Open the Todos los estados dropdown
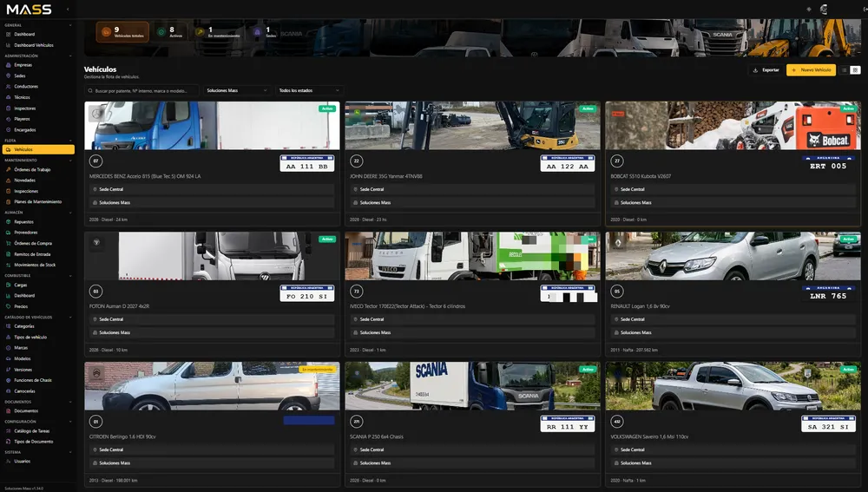The image size is (868, 492). coord(308,91)
